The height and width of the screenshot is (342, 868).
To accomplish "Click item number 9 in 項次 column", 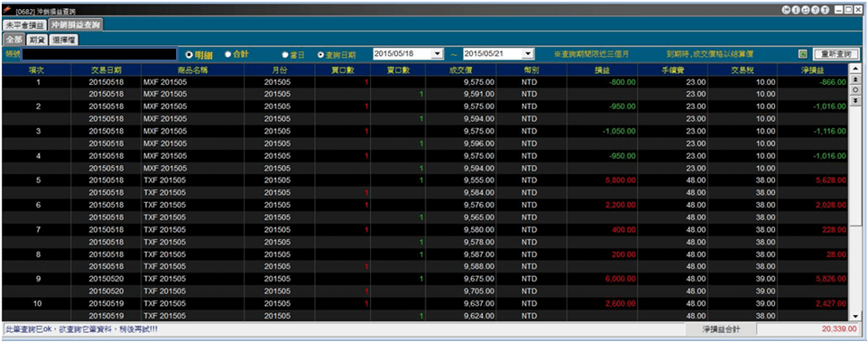I will (38, 278).
